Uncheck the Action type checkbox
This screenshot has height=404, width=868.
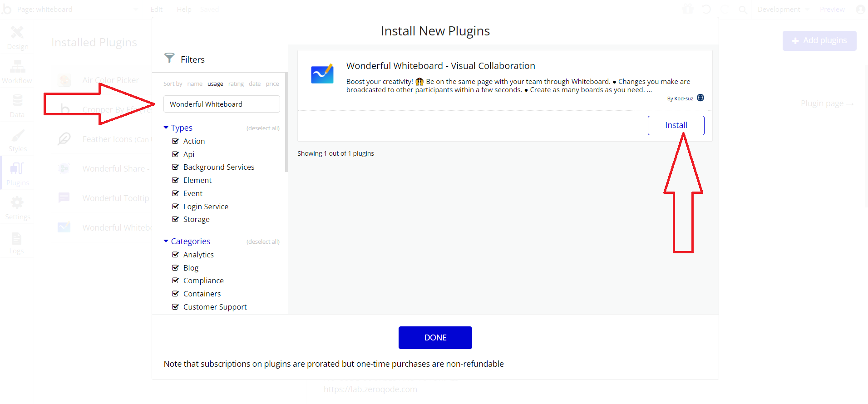point(175,141)
